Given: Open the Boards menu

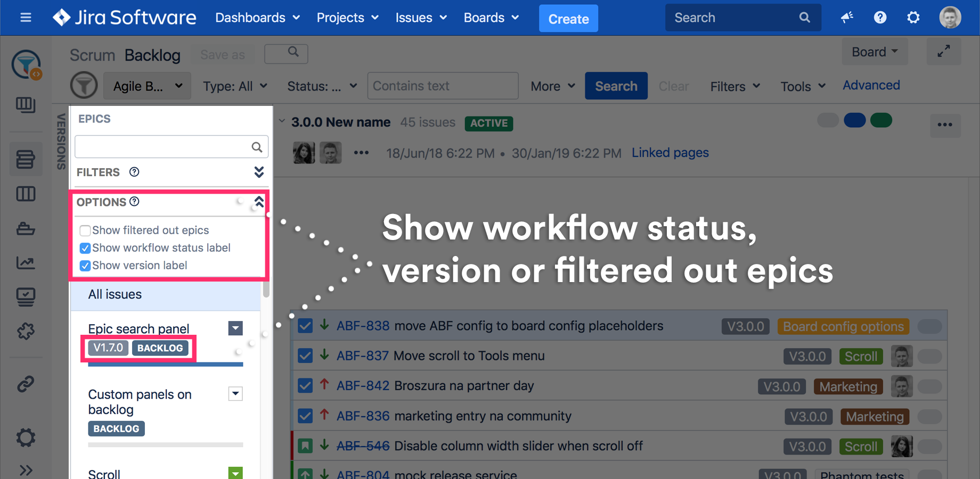Looking at the screenshot, I should 491,18.
